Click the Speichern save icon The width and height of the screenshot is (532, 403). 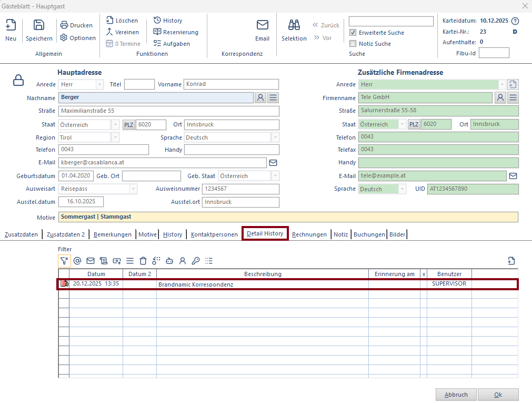coord(39,25)
